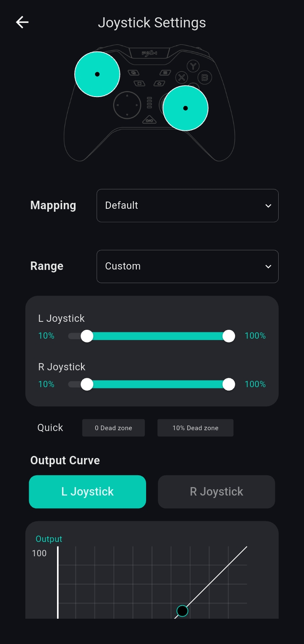This screenshot has width=304, height=644.
Task: Click the left joystick teal circle
Action: 97,74
